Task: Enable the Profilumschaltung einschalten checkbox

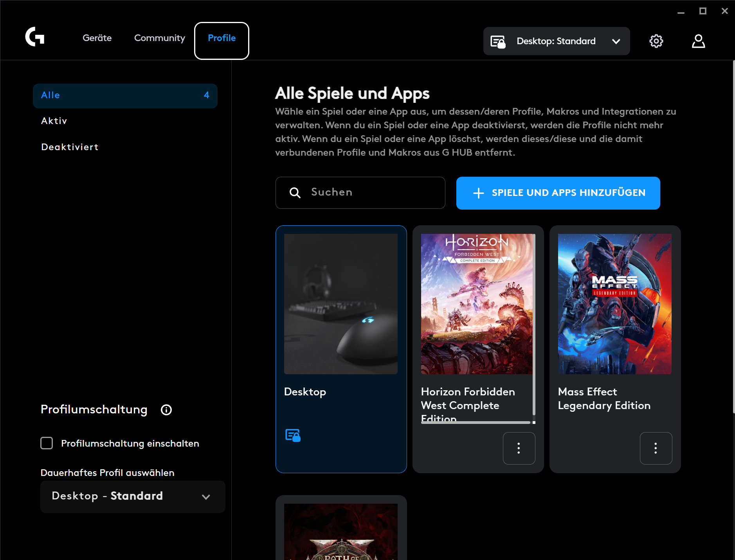Action: point(47,443)
